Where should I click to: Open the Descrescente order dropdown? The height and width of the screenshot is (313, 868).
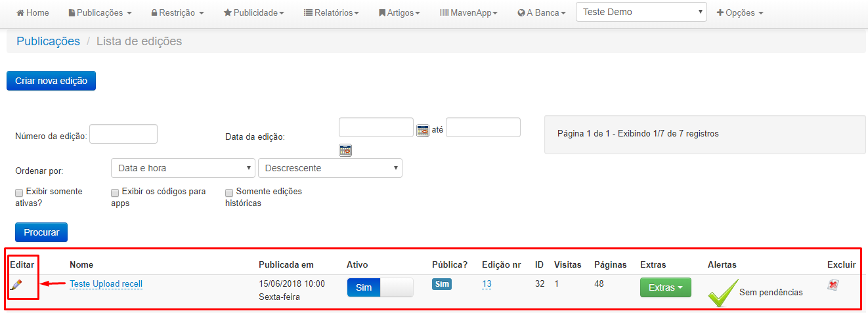click(x=330, y=168)
